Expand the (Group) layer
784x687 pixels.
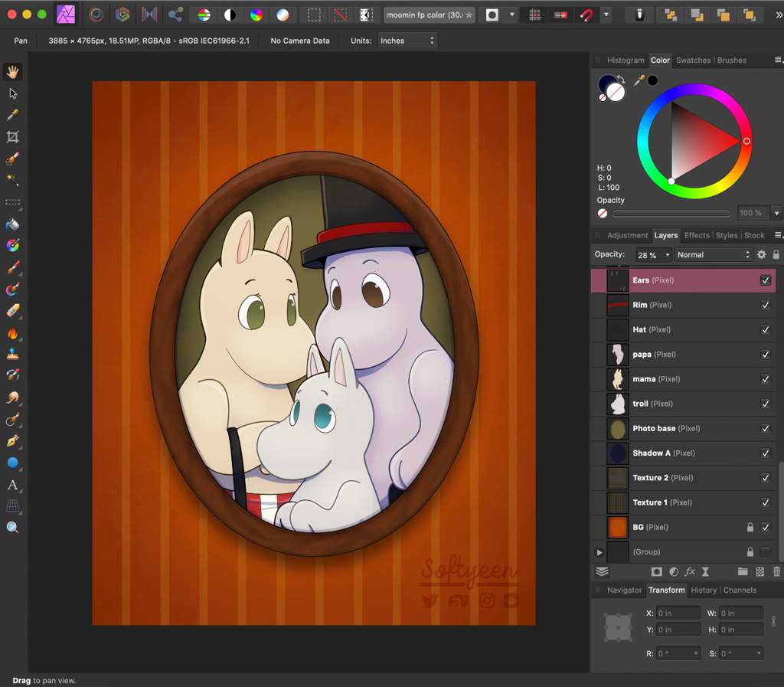[x=599, y=552]
